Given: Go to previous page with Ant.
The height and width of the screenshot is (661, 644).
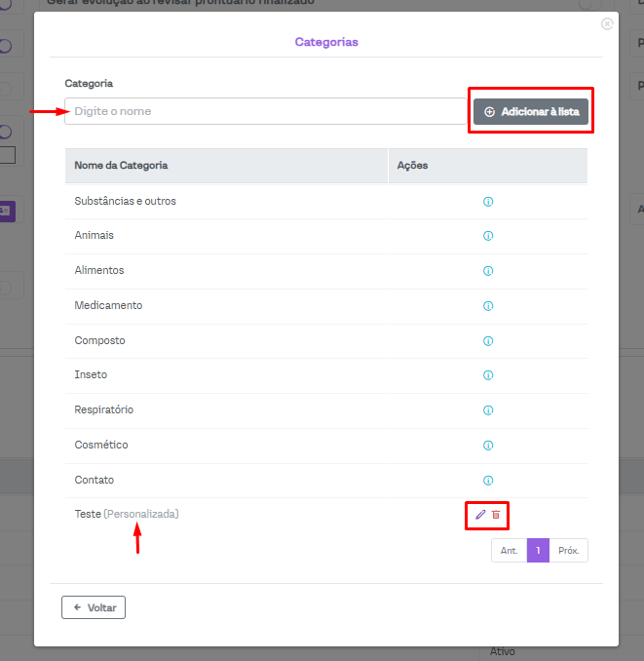Looking at the screenshot, I should pyautogui.click(x=509, y=551).
